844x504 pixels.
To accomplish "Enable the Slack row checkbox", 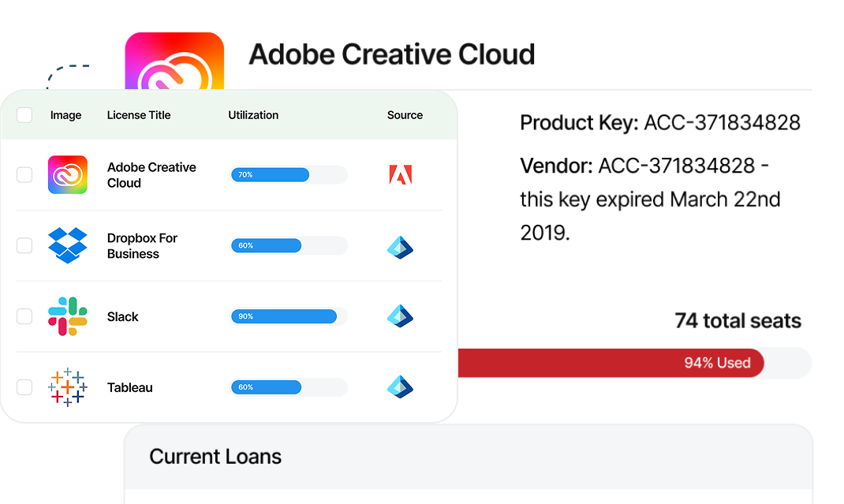I will (24, 316).
